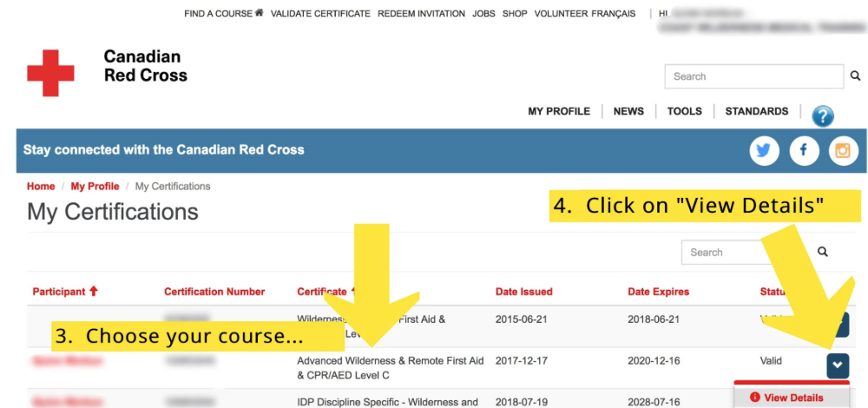
Task: Open the Facebook social icon
Action: pyautogui.click(x=804, y=151)
